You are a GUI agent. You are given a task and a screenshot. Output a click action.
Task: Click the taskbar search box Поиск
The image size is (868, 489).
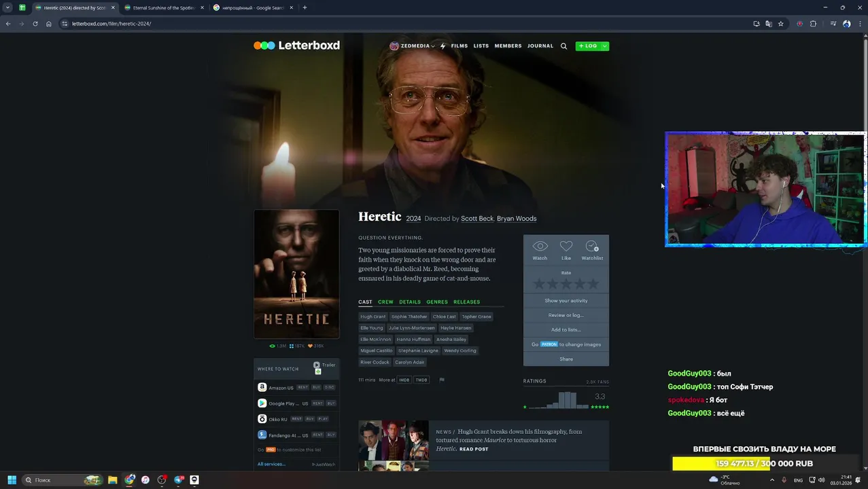pyautogui.click(x=61, y=479)
